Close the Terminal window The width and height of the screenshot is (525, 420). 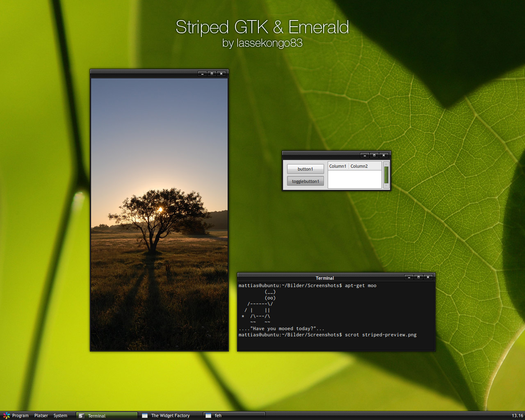(428, 277)
